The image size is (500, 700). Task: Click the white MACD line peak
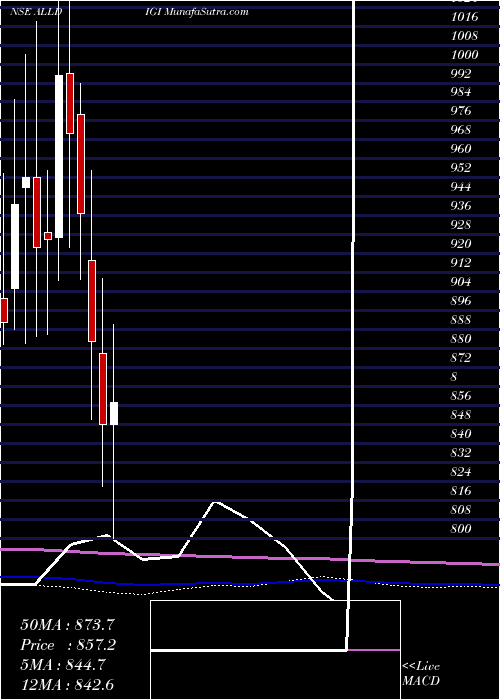click(x=216, y=503)
